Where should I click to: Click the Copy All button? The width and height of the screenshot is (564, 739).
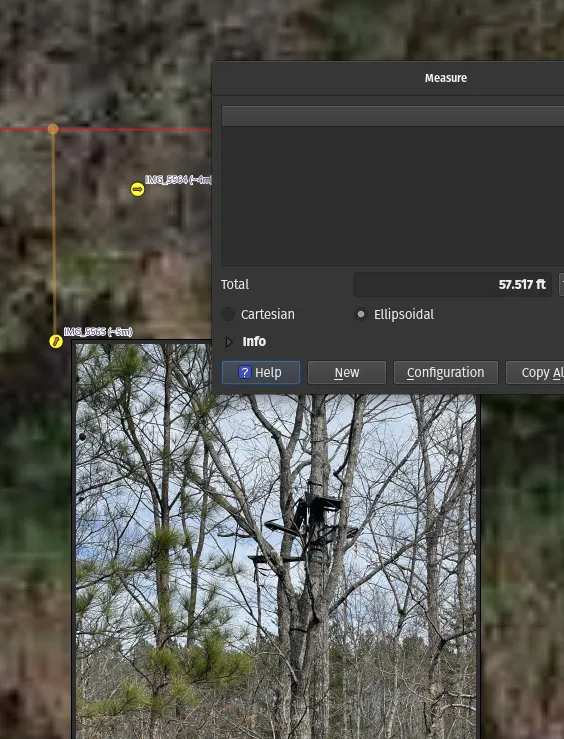(535, 373)
